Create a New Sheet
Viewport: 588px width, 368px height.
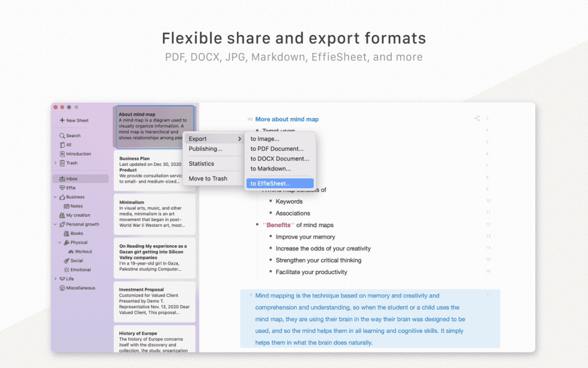click(x=74, y=120)
